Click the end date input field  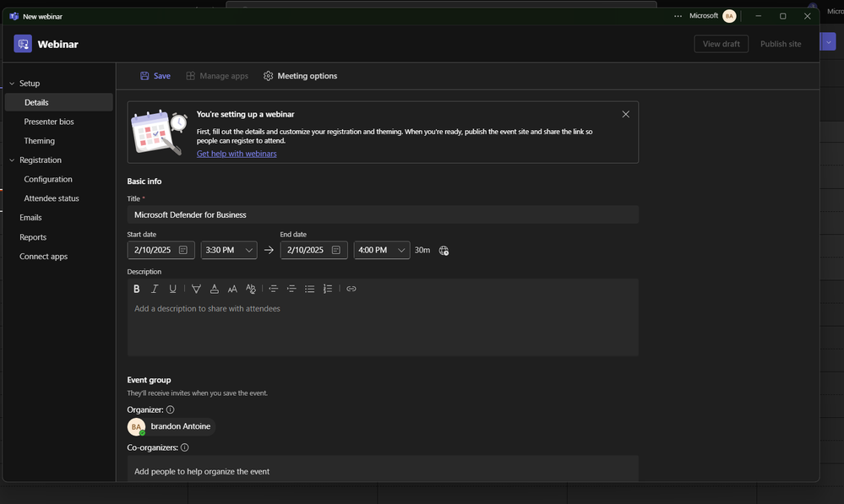(313, 250)
